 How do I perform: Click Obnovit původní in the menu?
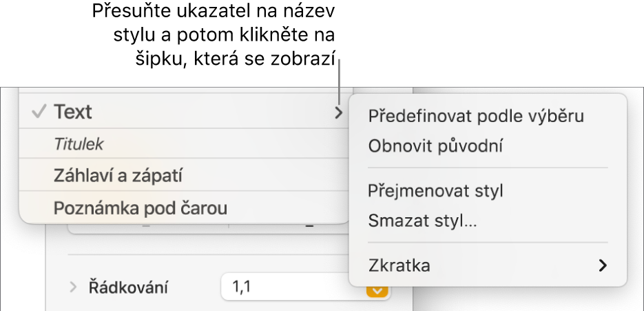435,146
